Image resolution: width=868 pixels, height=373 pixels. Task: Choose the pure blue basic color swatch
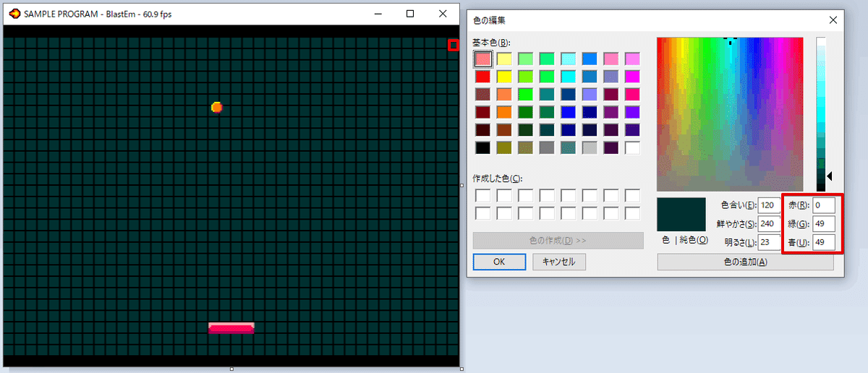[568, 112]
